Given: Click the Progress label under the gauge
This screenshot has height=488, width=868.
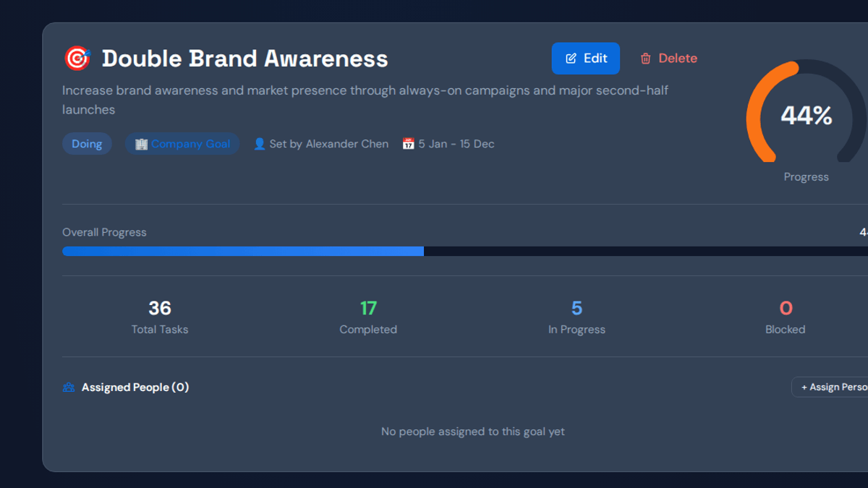Looking at the screenshot, I should 807,177.
